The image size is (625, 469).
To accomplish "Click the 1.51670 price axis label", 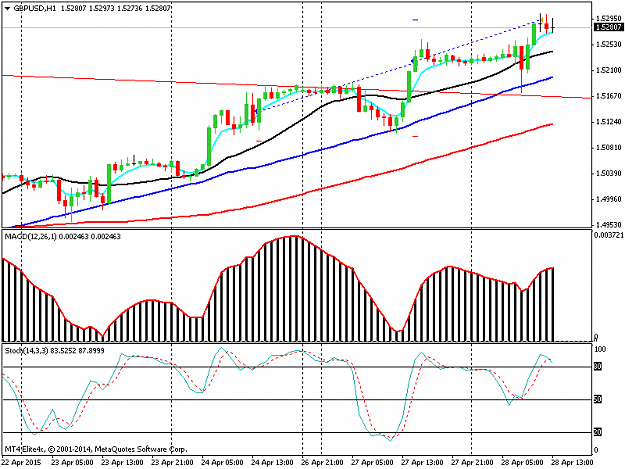I will click(609, 96).
